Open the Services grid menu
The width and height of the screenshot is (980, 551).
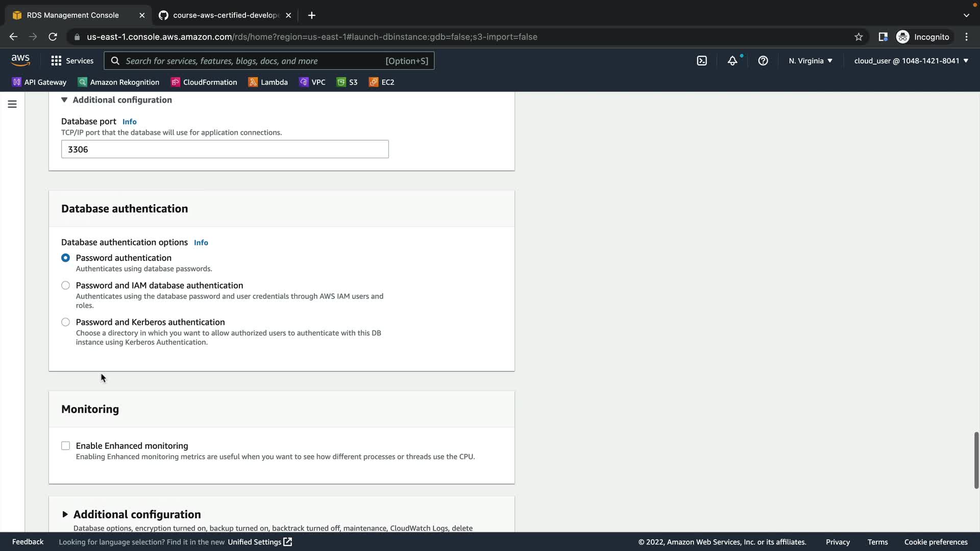click(x=72, y=61)
